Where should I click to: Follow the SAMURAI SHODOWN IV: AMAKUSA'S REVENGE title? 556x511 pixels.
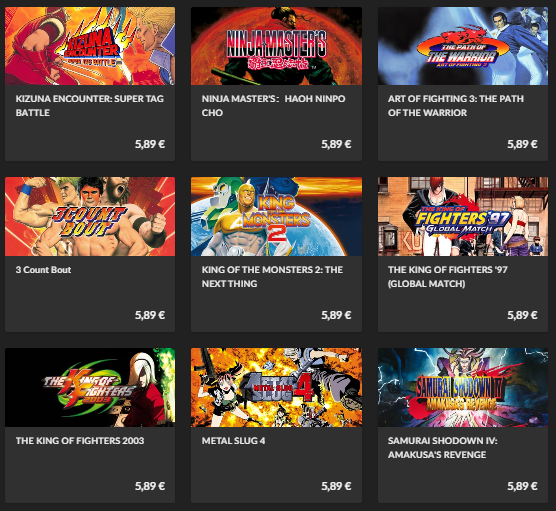point(443,448)
